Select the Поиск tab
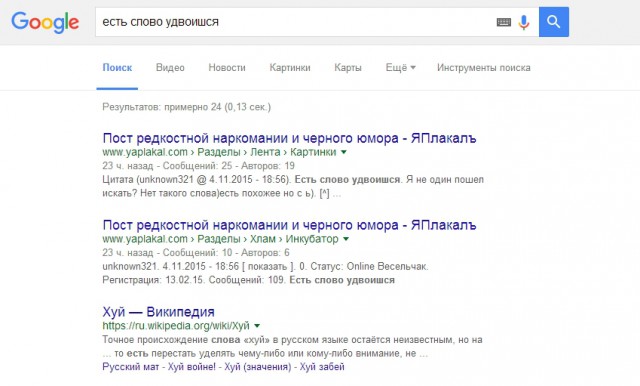The height and width of the screenshot is (386, 640). (117, 68)
